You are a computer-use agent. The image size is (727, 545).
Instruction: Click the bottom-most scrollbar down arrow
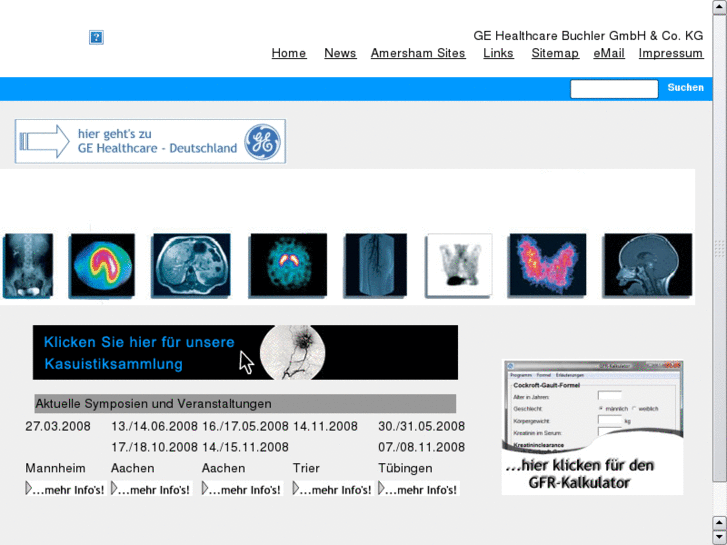(x=719, y=537)
